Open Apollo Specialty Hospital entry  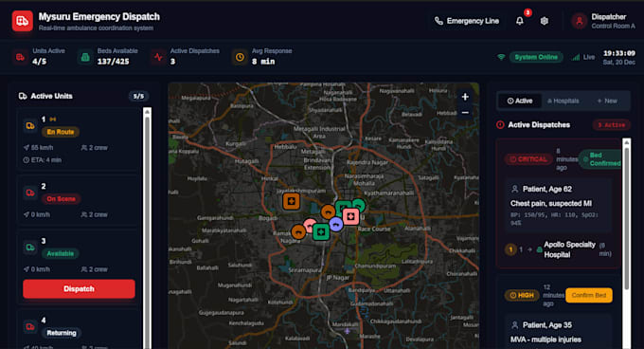570,249
